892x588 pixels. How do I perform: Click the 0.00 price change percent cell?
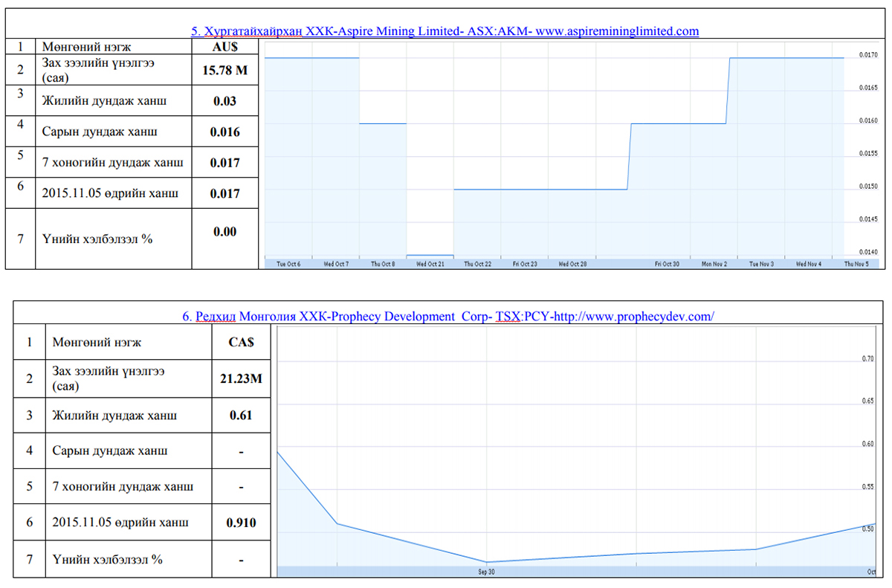click(225, 232)
